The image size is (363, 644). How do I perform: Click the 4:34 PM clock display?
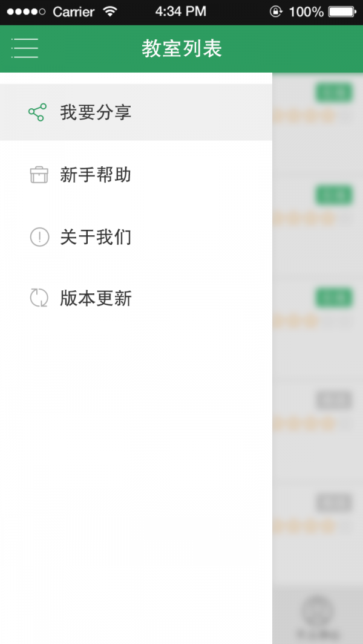[181, 10]
